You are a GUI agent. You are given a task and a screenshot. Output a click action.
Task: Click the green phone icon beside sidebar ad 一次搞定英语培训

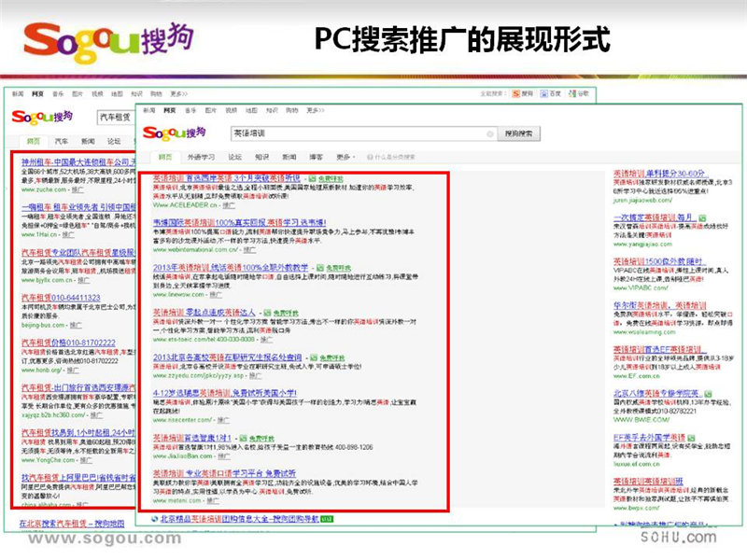[x=702, y=217]
